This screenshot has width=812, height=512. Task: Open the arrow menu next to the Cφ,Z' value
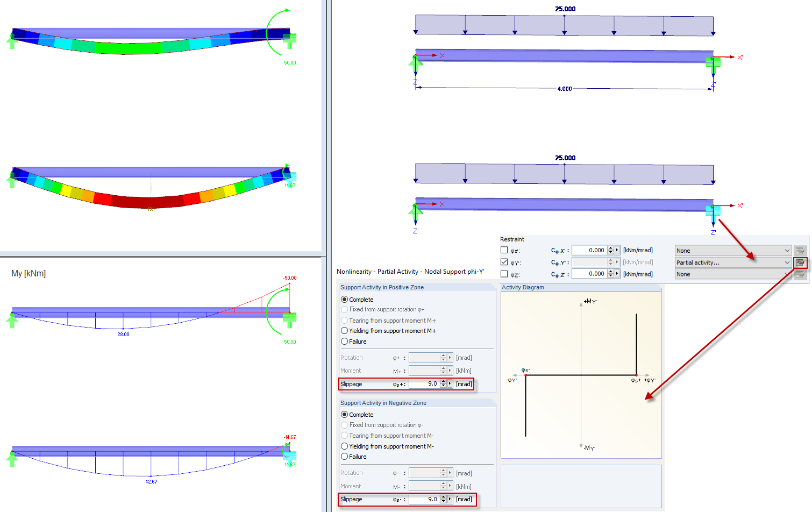pyautogui.click(x=617, y=274)
